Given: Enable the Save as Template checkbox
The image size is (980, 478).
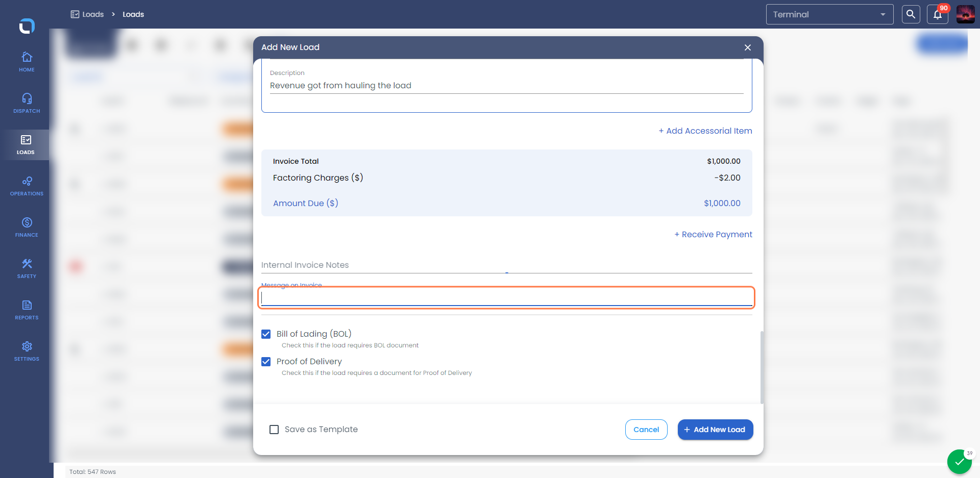Looking at the screenshot, I should coord(274,430).
